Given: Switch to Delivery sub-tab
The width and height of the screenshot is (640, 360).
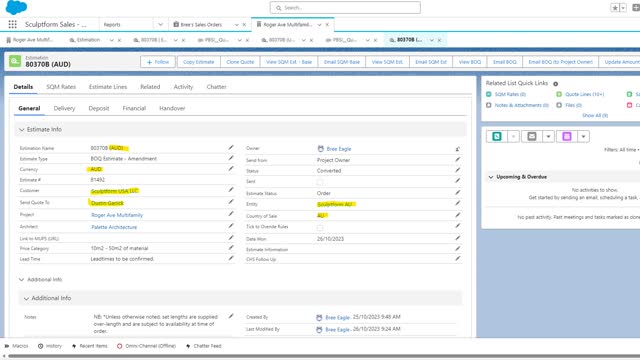Looking at the screenshot, I should [64, 108].
